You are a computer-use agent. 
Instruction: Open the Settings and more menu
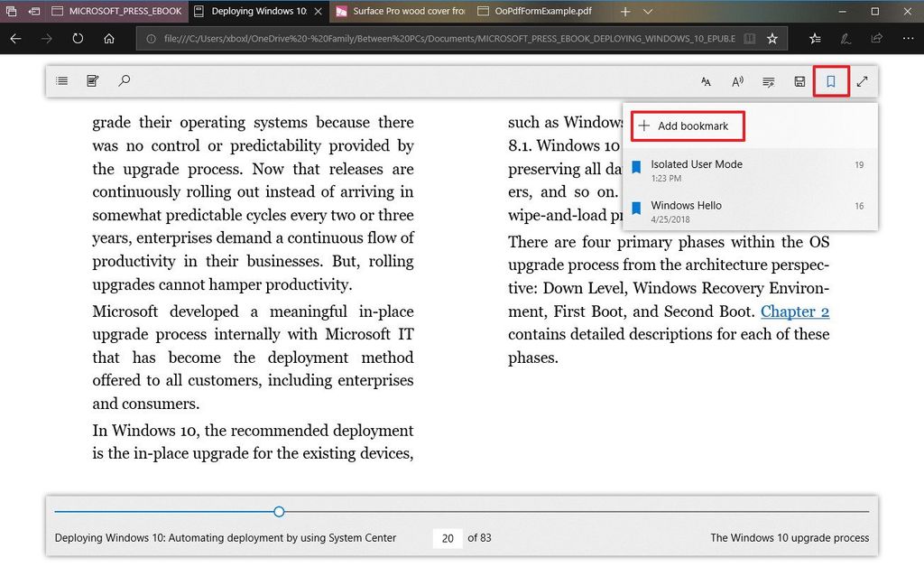pyautogui.click(x=909, y=38)
